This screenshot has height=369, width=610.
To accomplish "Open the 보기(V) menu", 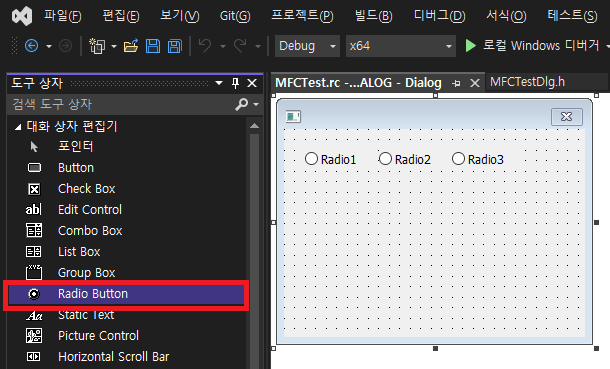I will coord(180,16).
